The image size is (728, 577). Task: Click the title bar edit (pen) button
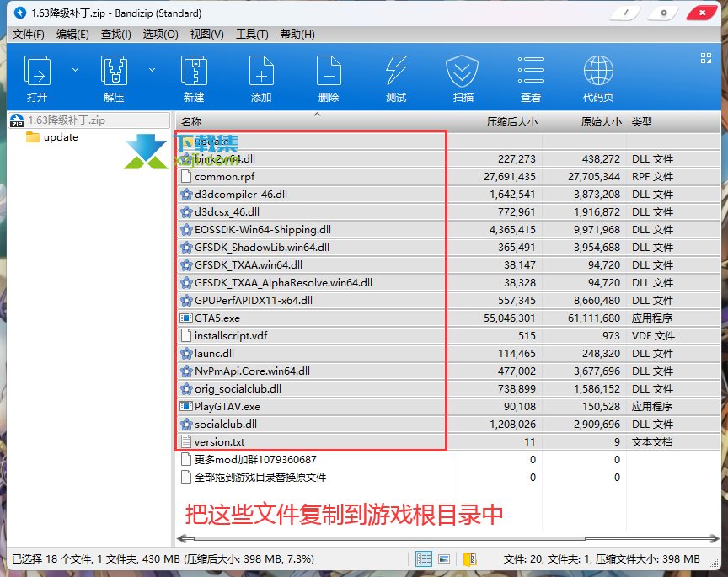[x=625, y=13]
